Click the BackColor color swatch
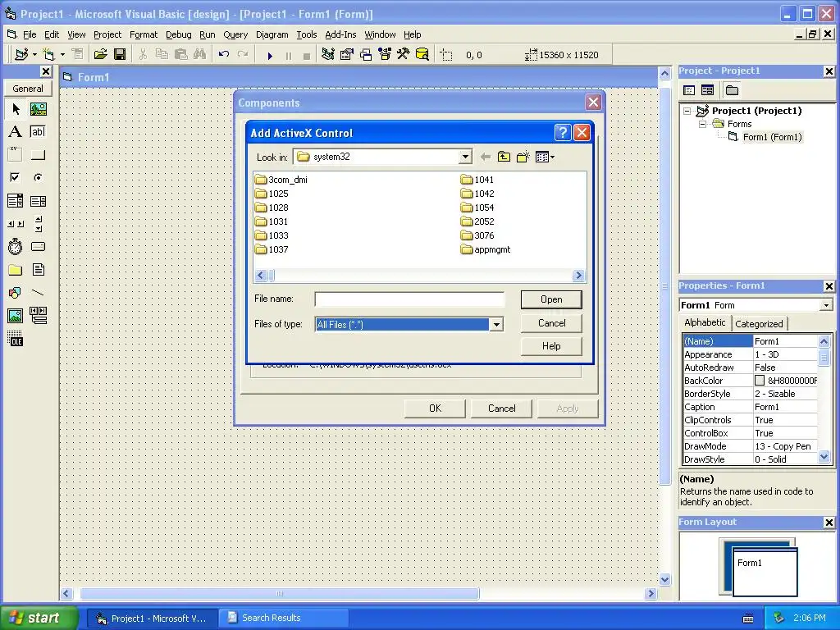 pos(759,381)
